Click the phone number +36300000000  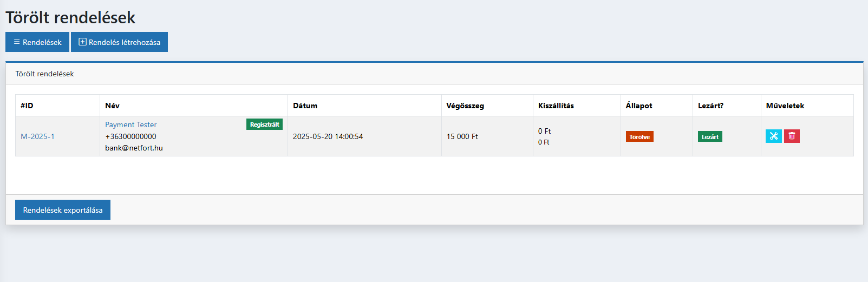click(130, 136)
